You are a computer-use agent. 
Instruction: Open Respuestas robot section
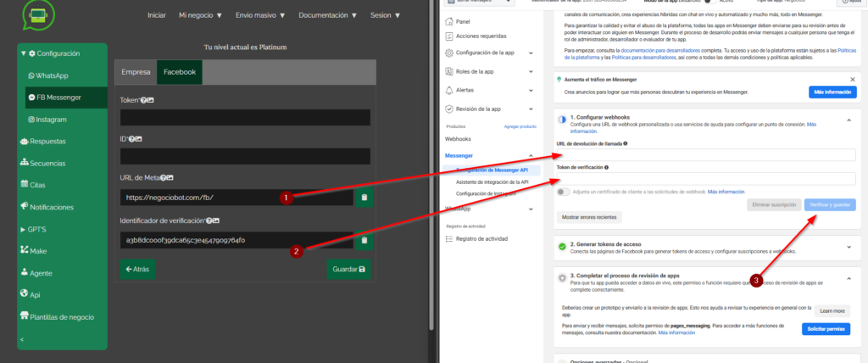[42, 142]
